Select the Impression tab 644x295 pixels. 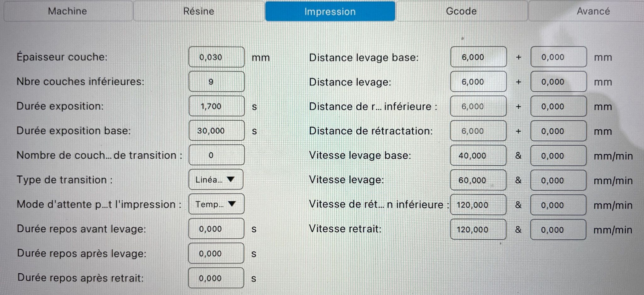click(330, 12)
